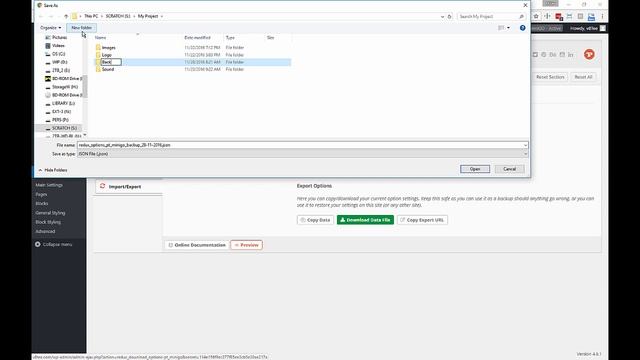Open General Styling in WordPress sidebar
Image resolution: width=640 pixels, height=360 pixels.
pos(50,213)
